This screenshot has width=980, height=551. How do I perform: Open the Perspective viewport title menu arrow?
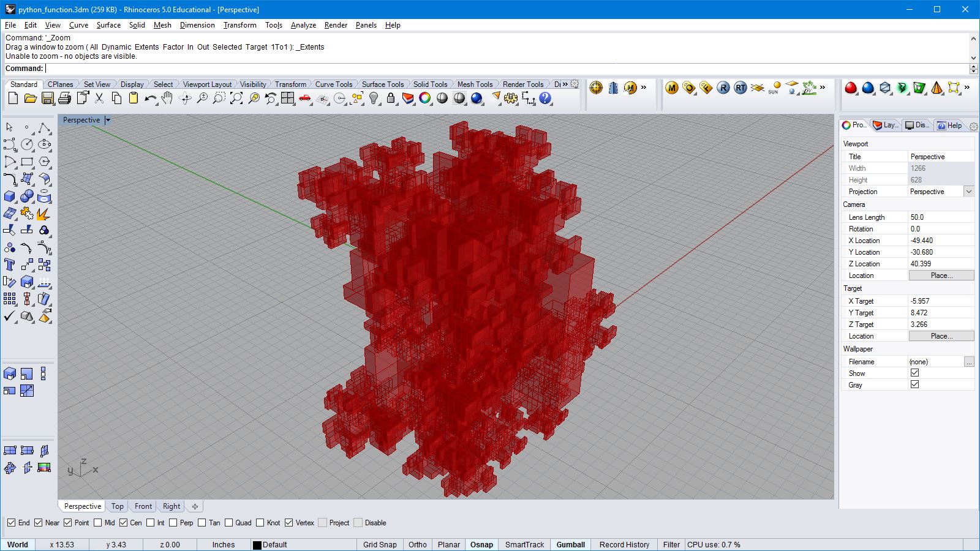108,120
